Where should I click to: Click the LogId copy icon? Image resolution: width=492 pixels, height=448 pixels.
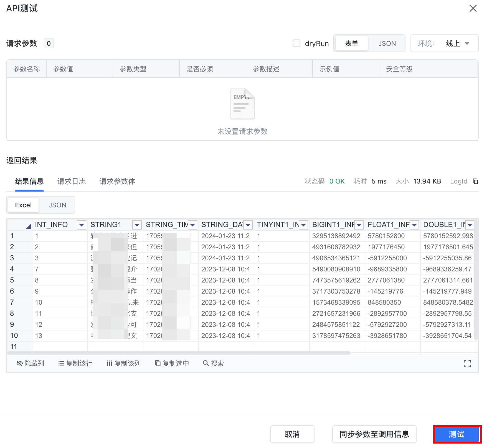coord(475,181)
